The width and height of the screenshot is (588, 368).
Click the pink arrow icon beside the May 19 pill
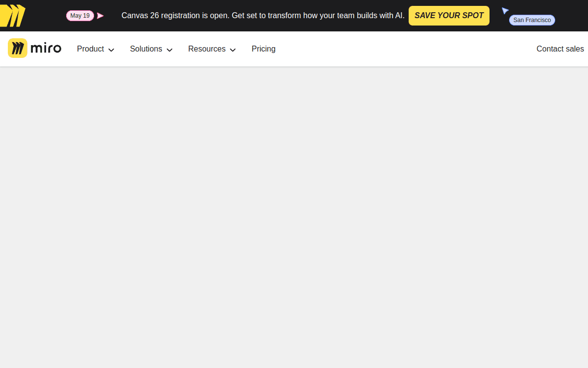tap(101, 15)
